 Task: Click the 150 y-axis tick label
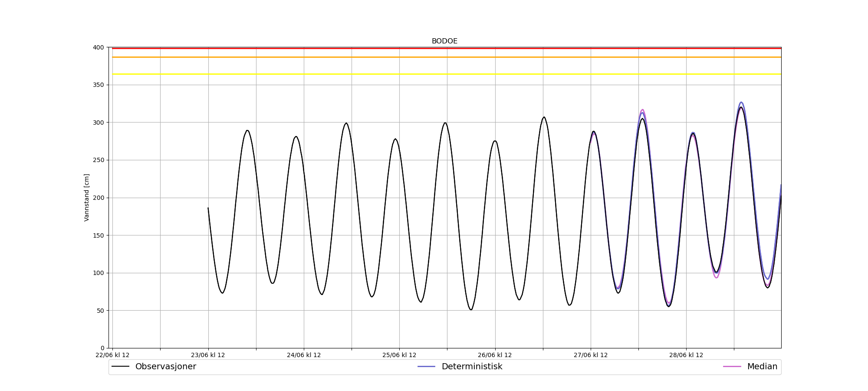tap(99, 235)
